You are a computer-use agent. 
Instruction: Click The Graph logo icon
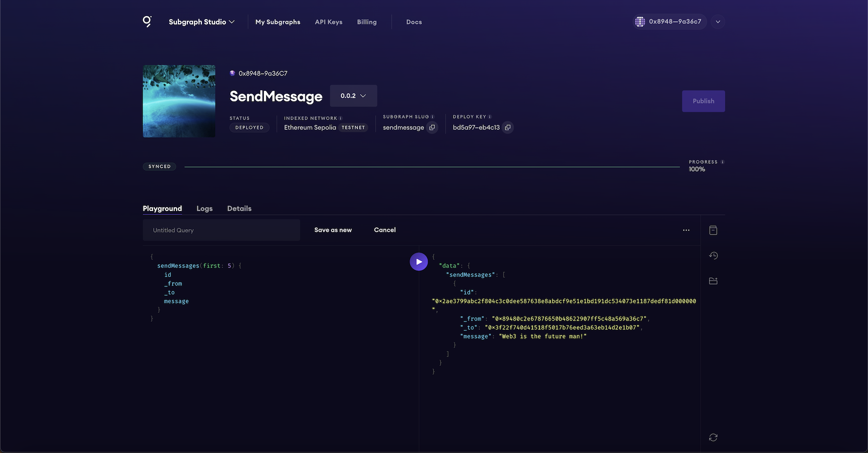pos(147,22)
